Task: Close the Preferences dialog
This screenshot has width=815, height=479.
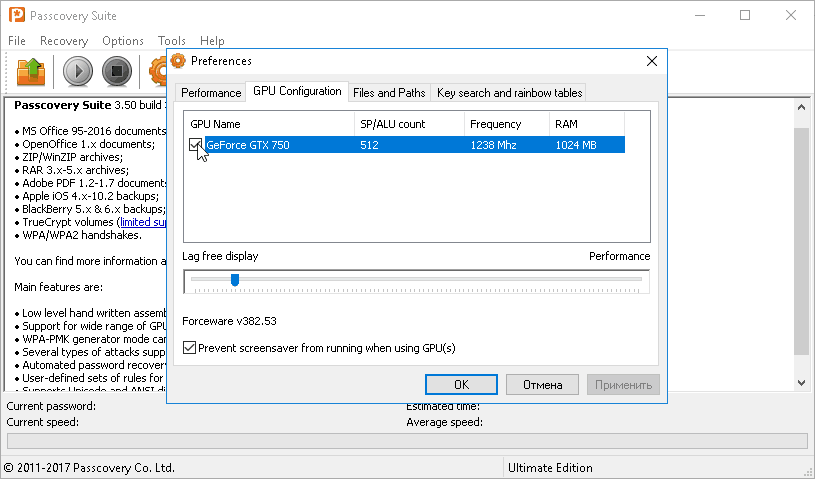Action: pos(652,61)
